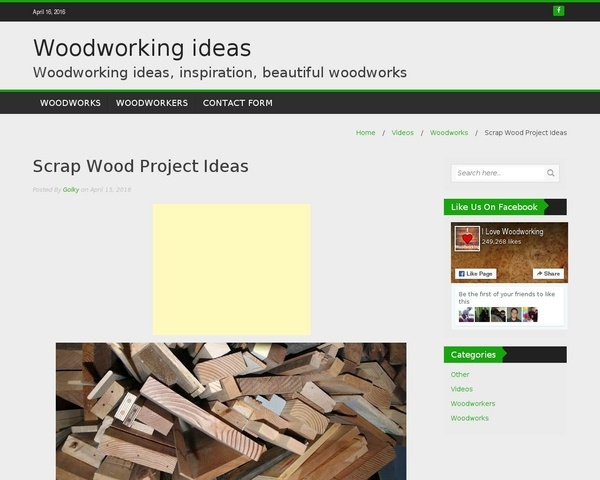Click the Facebook icon in top bar
The width and height of the screenshot is (600, 480).
(x=559, y=11)
